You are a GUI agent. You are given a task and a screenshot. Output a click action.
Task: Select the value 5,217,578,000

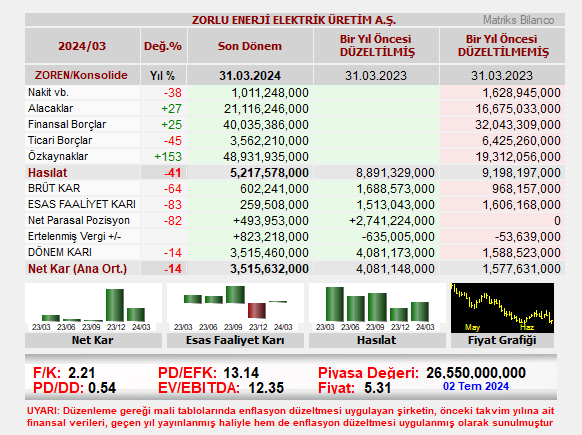click(x=269, y=173)
